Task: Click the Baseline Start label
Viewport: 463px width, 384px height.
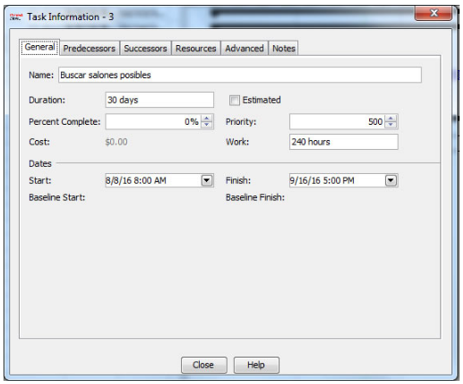Action: [57, 197]
